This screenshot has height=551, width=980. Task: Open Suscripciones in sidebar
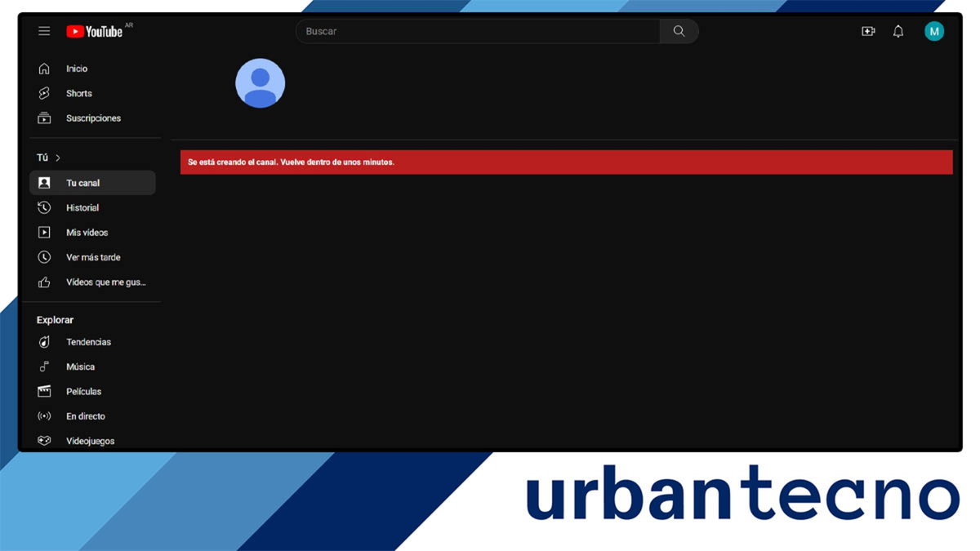tap(92, 118)
